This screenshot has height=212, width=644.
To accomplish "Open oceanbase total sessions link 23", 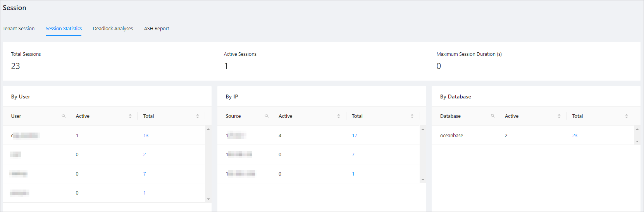I will click(575, 136).
